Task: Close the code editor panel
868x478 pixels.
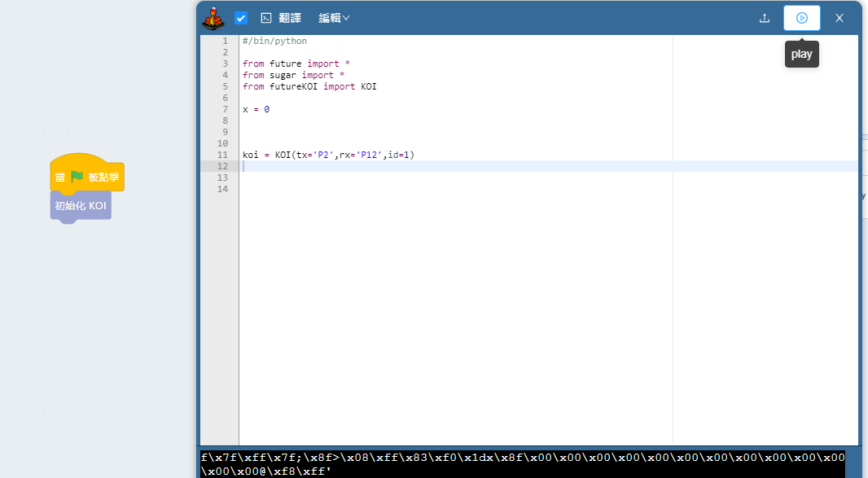Action: point(840,18)
